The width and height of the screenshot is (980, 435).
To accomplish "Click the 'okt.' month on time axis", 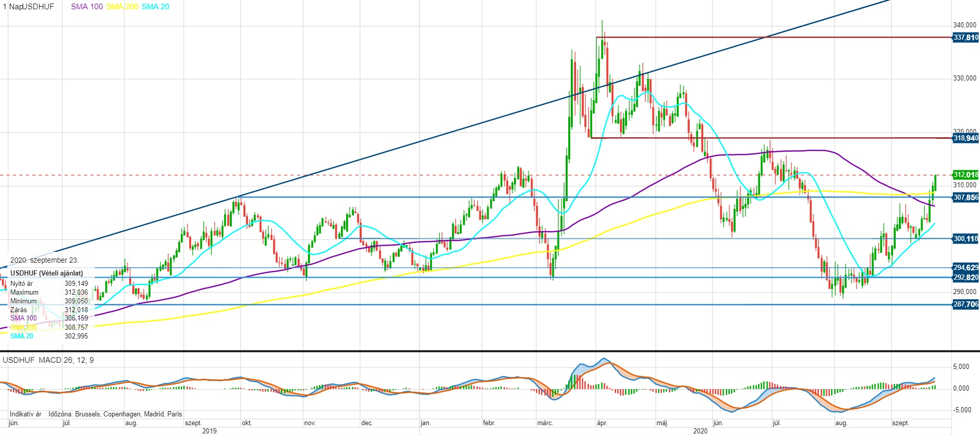I will [247, 423].
